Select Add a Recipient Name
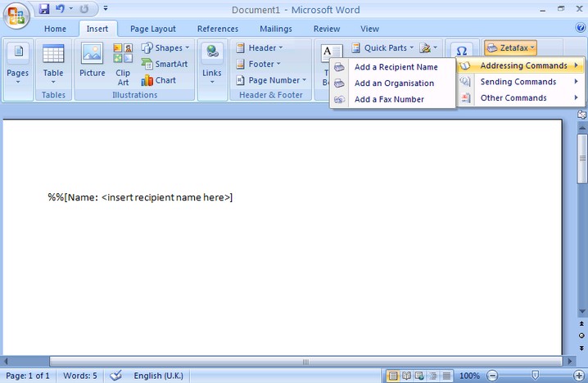Image resolution: width=588 pixels, height=383 pixels. pyautogui.click(x=392, y=67)
